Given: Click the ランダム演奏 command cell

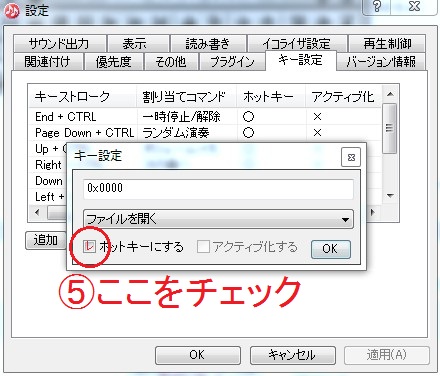Looking at the screenshot, I should tap(176, 133).
